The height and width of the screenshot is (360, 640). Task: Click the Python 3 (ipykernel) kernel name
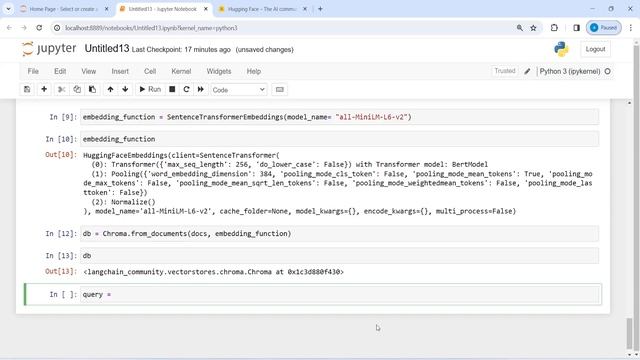pyautogui.click(x=570, y=71)
